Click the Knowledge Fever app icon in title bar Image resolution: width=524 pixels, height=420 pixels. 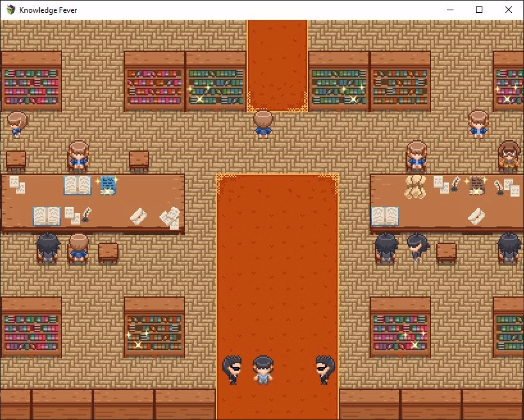11,10
